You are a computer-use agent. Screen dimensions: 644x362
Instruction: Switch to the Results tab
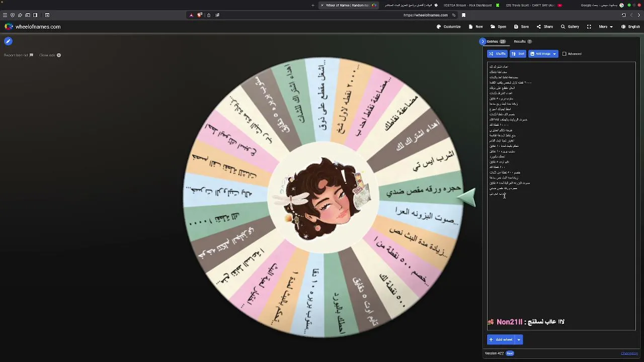pyautogui.click(x=522, y=41)
